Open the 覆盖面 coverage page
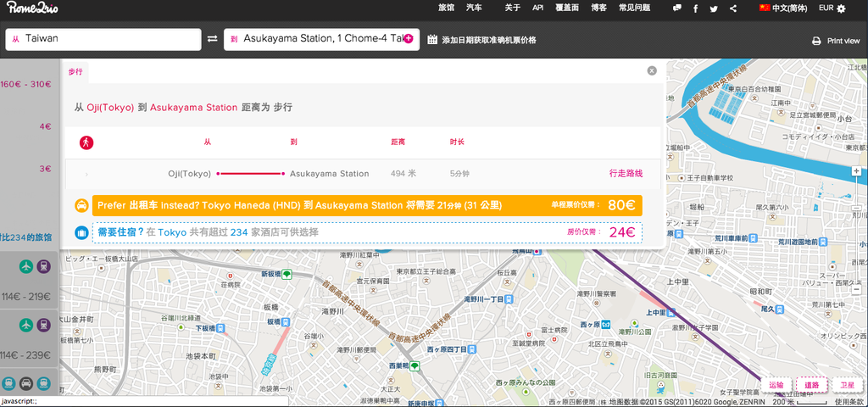The image size is (868, 407). [x=567, y=8]
